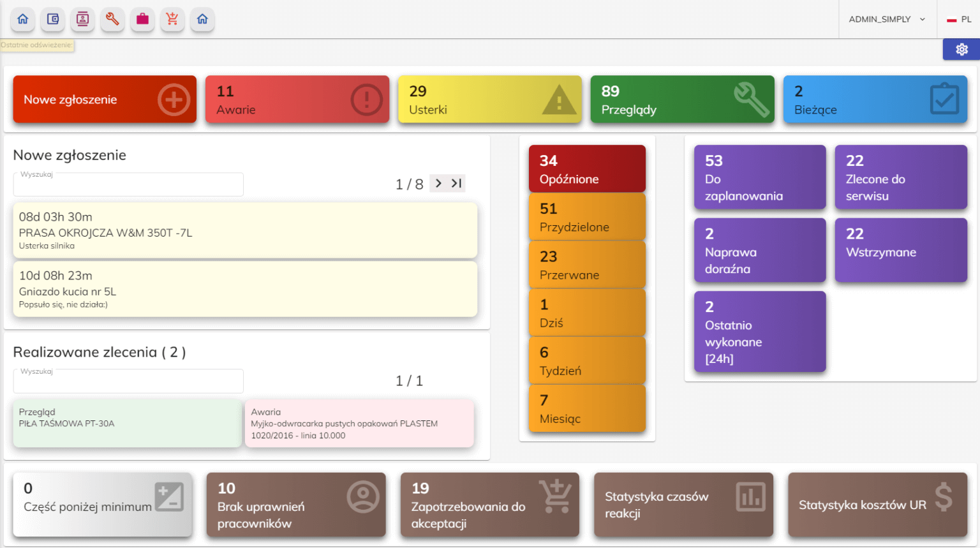Jump to the last page of new reports
This screenshot has height=548, width=980.
click(x=457, y=184)
